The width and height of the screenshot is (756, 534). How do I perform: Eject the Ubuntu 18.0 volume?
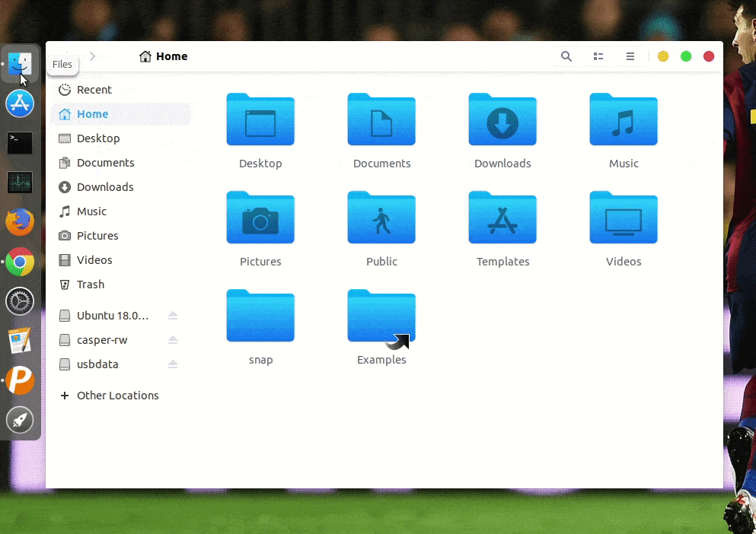[x=174, y=316]
